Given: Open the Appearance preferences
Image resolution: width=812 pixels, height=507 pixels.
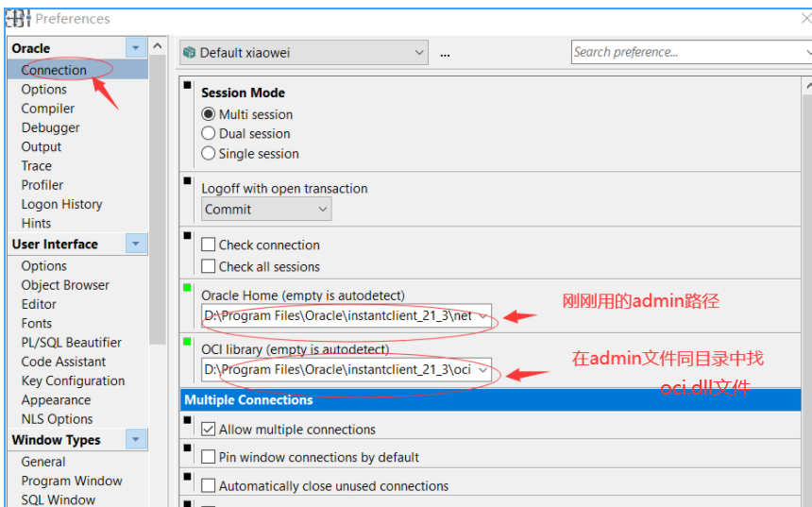Looking at the screenshot, I should [x=56, y=399].
